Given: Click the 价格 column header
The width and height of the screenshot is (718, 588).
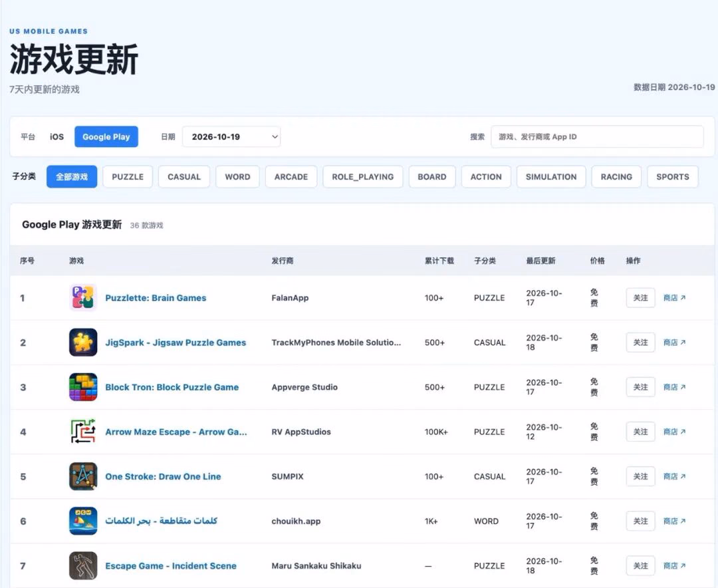Looking at the screenshot, I should coord(597,261).
